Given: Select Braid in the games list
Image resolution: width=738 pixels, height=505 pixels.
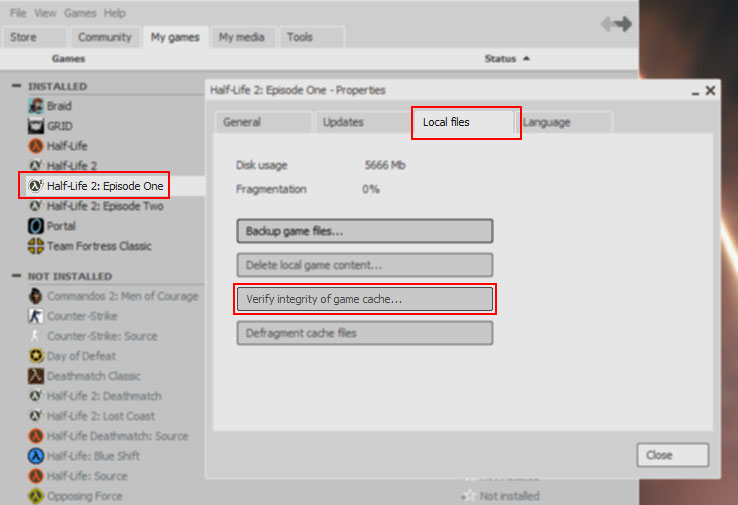Looking at the screenshot, I should [x=59, y=106].
